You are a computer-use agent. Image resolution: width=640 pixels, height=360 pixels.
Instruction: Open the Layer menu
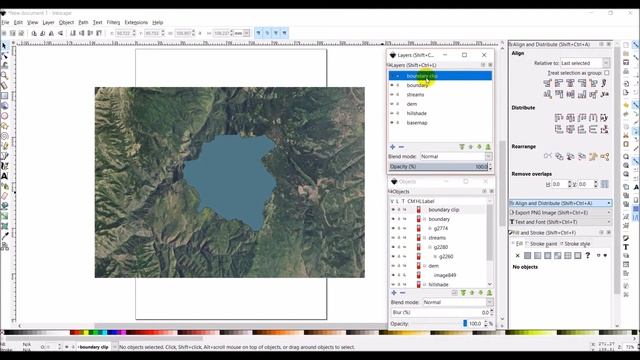click(x=48, y=22)
